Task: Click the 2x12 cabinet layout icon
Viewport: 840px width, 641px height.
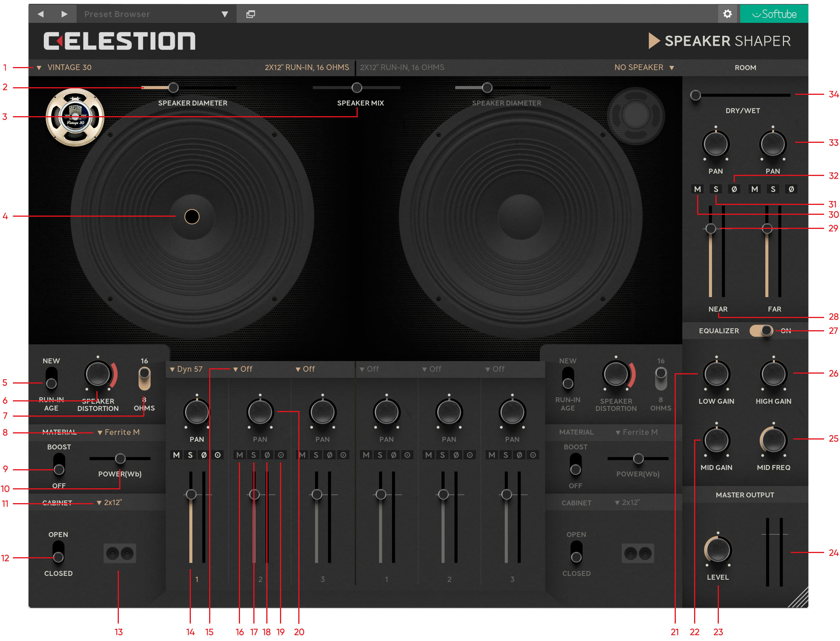Action: 120,553
